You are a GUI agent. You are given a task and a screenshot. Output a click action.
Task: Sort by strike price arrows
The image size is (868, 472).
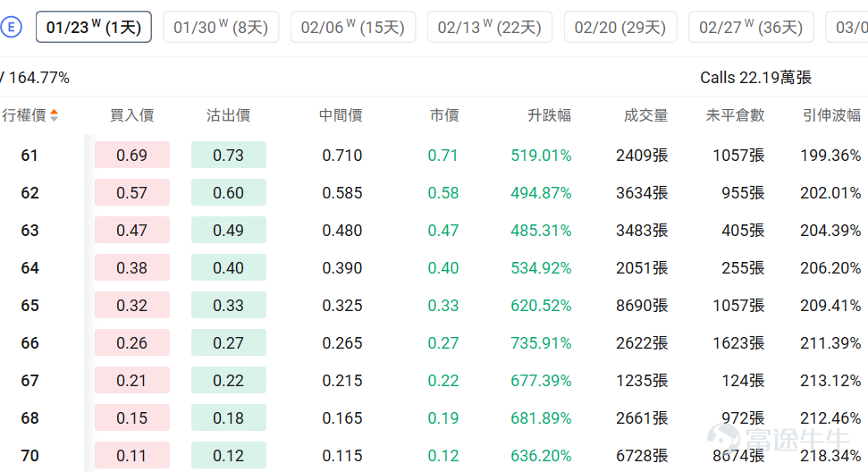54,115
